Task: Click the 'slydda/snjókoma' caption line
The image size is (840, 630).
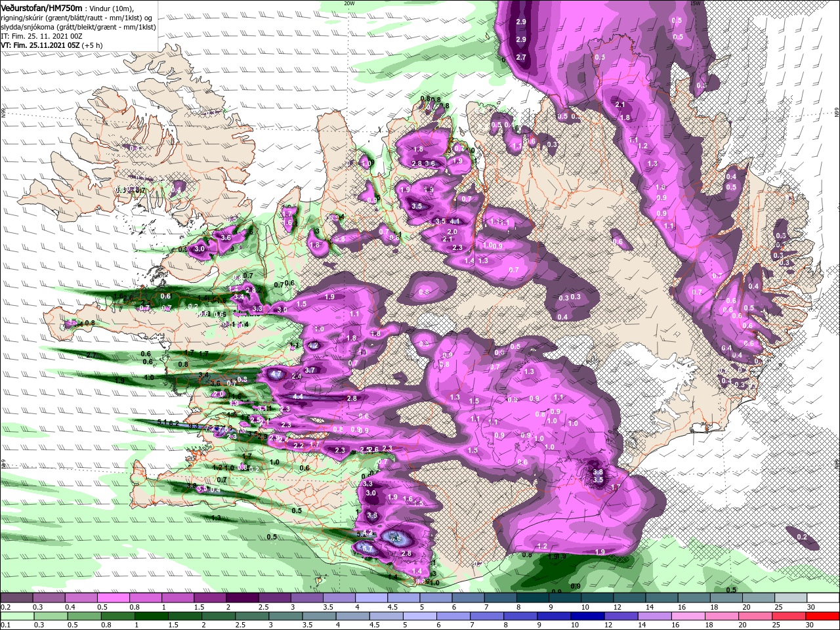Action: [x=78, y=27]
